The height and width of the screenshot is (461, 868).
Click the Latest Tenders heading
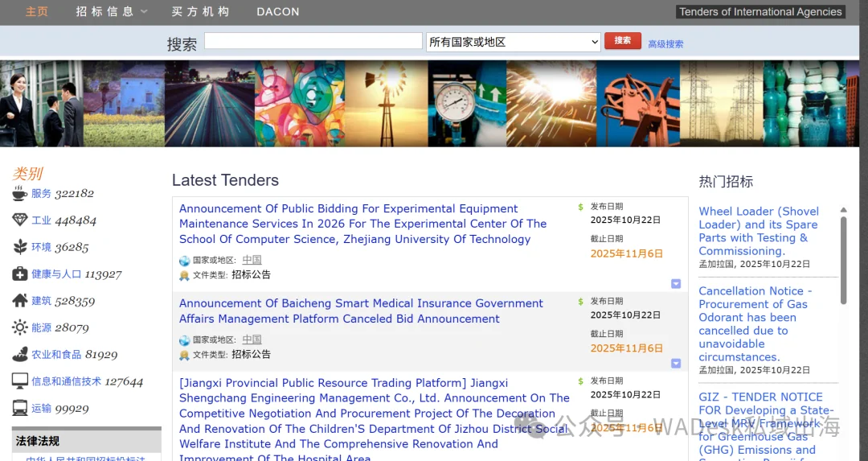[x=225, y=181]
